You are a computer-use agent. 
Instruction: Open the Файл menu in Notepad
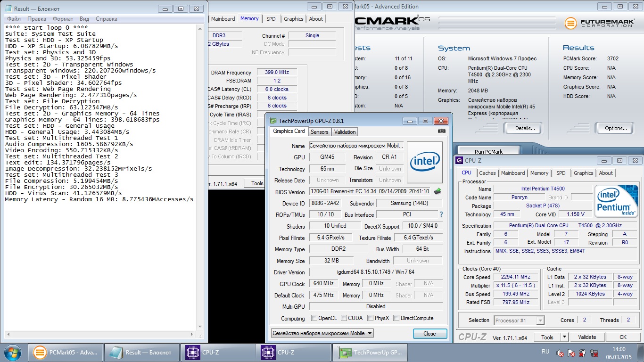[x=14, y=19]
